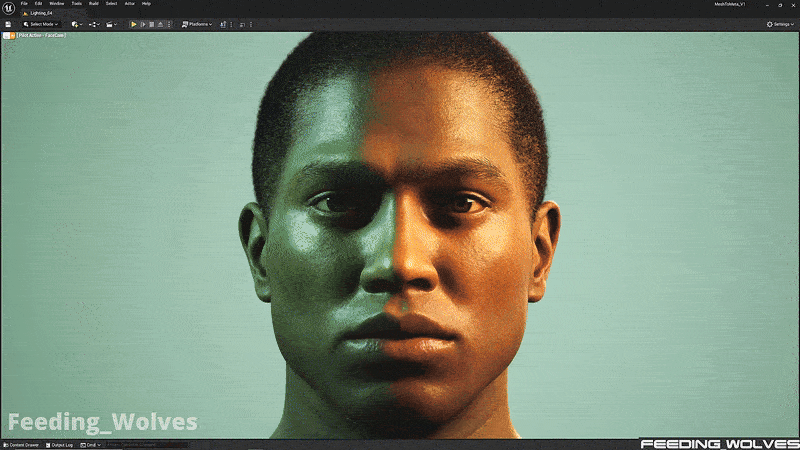Open the Actor menu
The image size is (800, 450).
(130, 4)
